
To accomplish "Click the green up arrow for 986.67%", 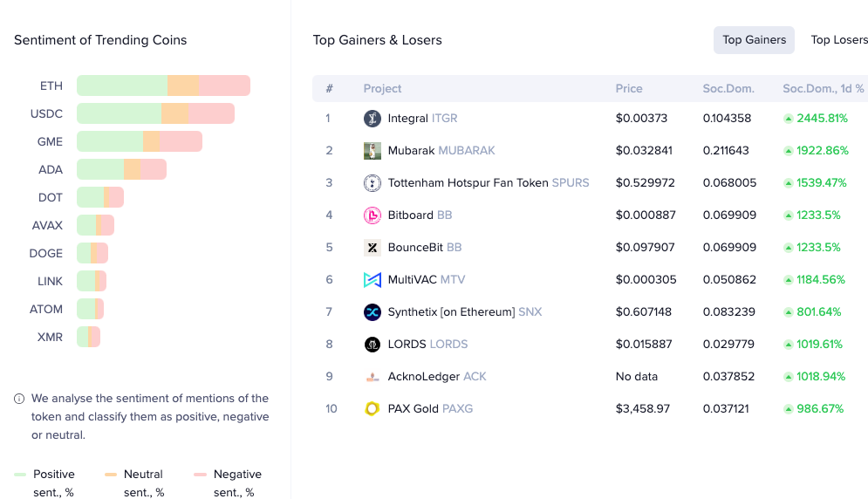I will [x=789, y=409].
